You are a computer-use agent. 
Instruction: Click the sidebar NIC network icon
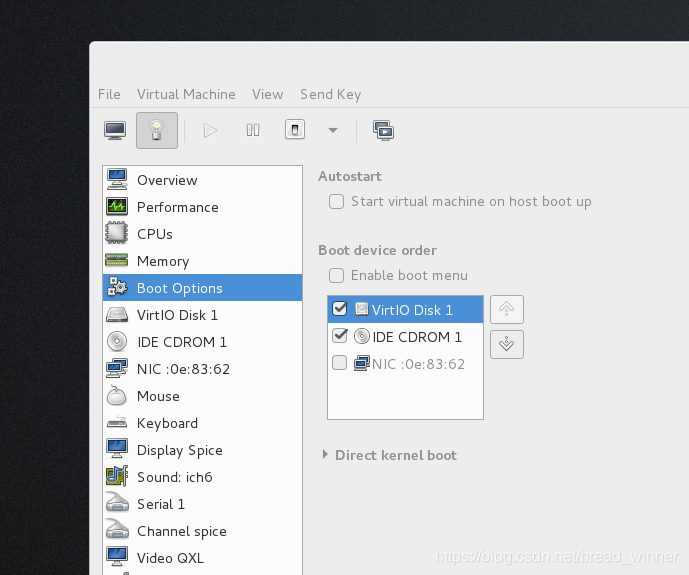(x=117, y=368)
